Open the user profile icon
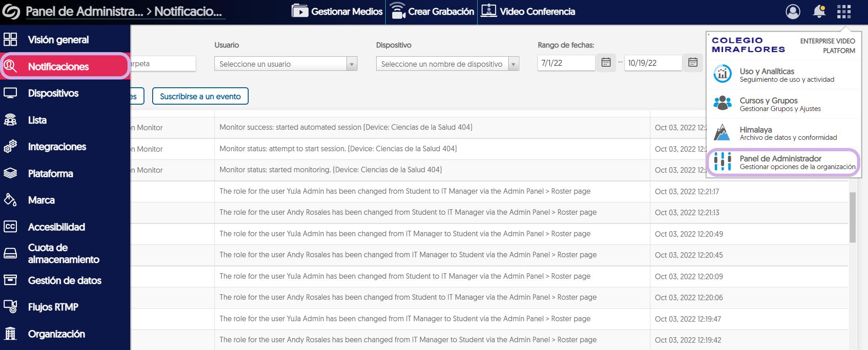 point(793,11)
